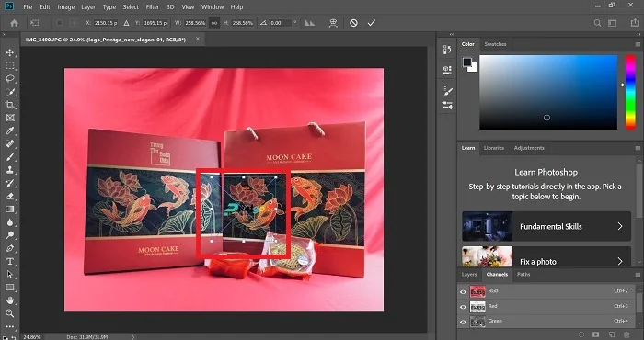
Task: Toggle visibility of the Red channel
Action: (x=463, y=307)
